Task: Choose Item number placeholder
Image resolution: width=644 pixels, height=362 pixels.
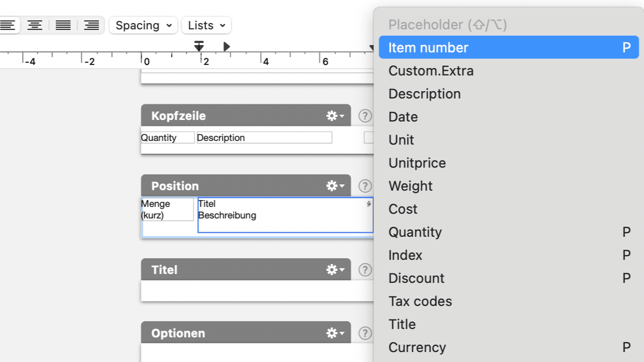Action: [x=509, y=48]
